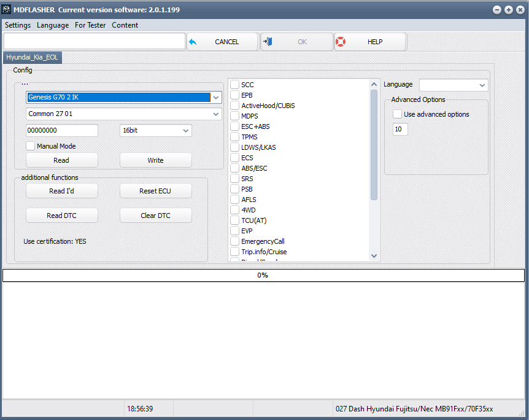Minimize the MDFLASHER window
Screen dimensions: 529x420
point(497,10)
